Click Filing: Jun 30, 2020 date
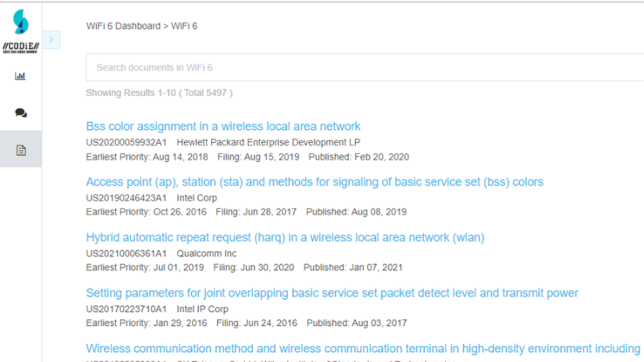 coord(254,267)
